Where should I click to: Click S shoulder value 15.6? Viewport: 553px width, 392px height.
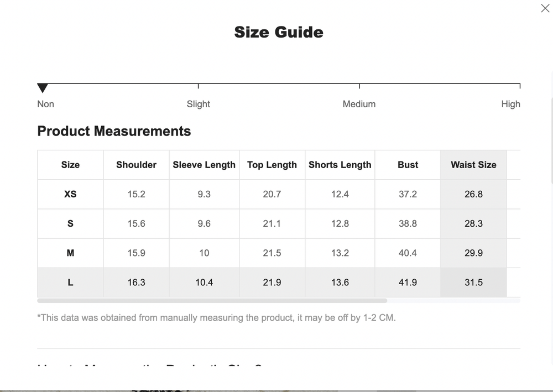click(136, 223)
